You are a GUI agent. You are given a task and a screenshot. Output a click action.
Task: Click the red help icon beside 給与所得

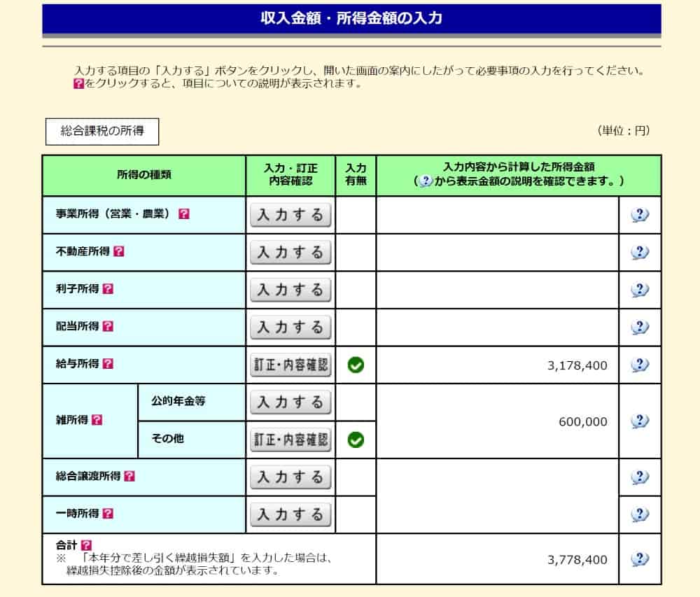(x=108, y=364)
